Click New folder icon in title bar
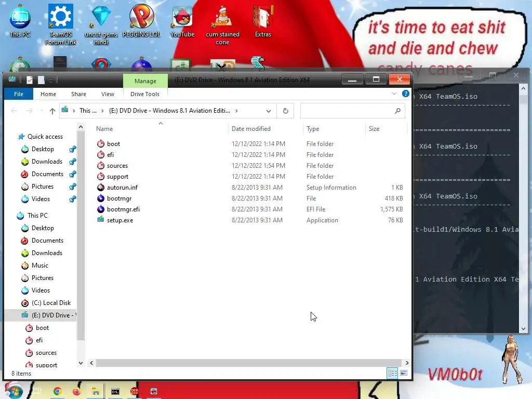Screen dimensions: 532x399 tap(41, 80)
